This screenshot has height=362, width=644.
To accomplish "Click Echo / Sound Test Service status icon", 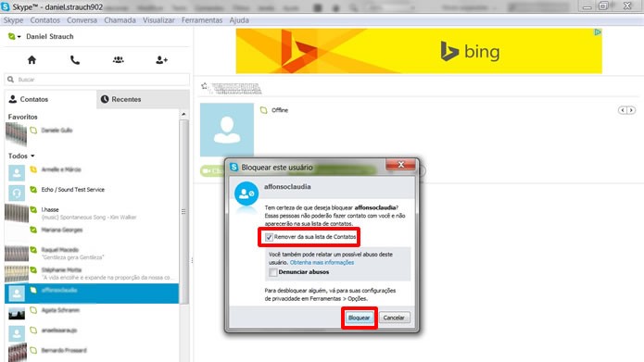I will point(33,190).
